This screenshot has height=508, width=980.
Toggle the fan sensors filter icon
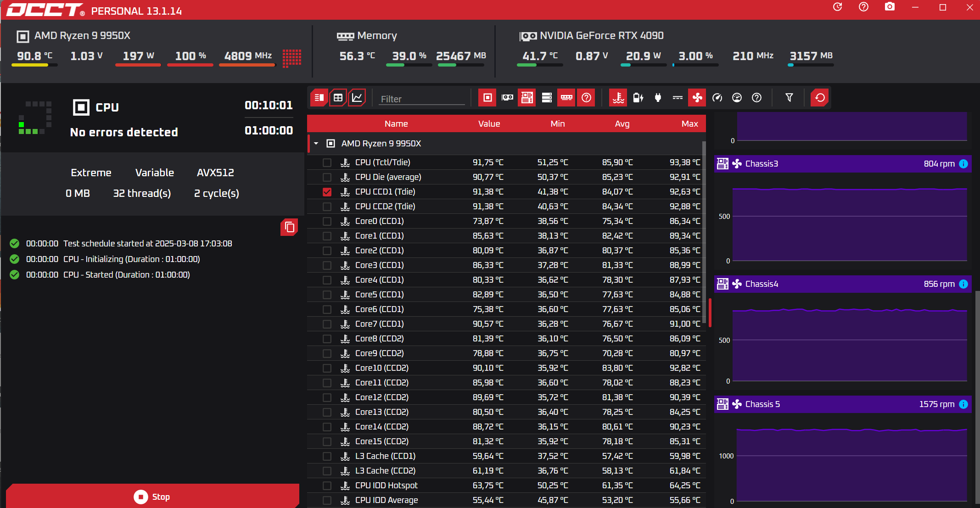point(697,98)
